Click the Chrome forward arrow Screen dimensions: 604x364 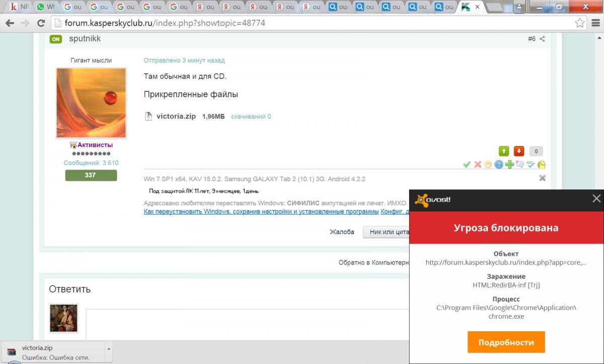pyautogui.click(x=25, y=23)
